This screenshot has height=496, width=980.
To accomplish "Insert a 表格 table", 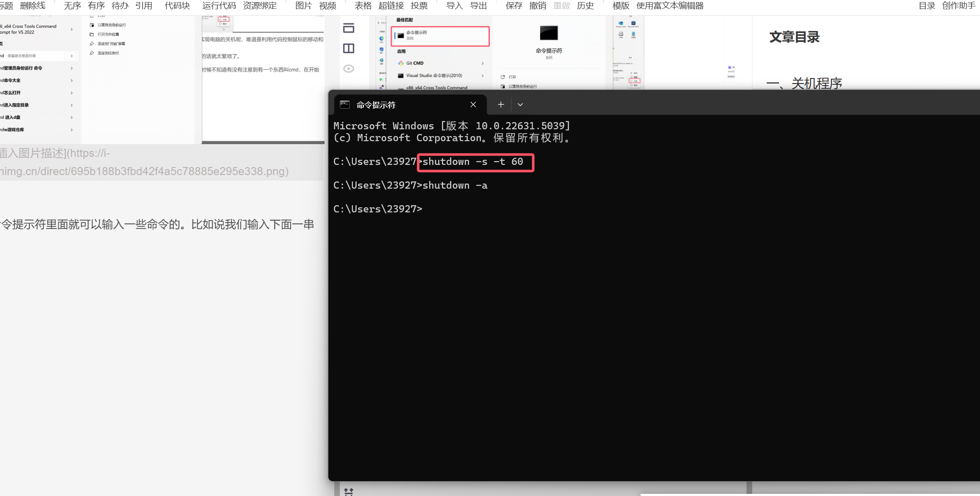I will pos(363,6).
